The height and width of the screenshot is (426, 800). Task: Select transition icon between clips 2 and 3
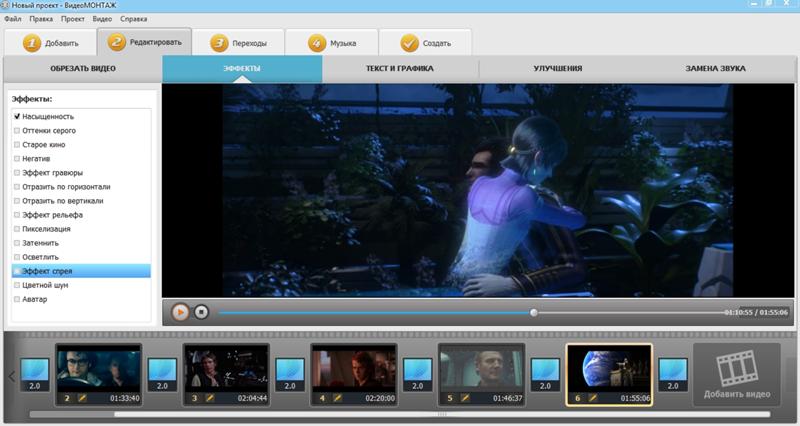(162, 374)
